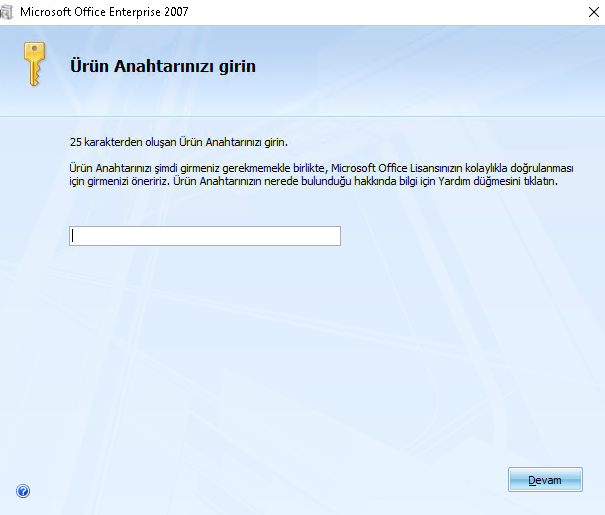Click the Devam button to continue
Image resolution: width=605 pixels, height=515 pixels.
(545, 480)
